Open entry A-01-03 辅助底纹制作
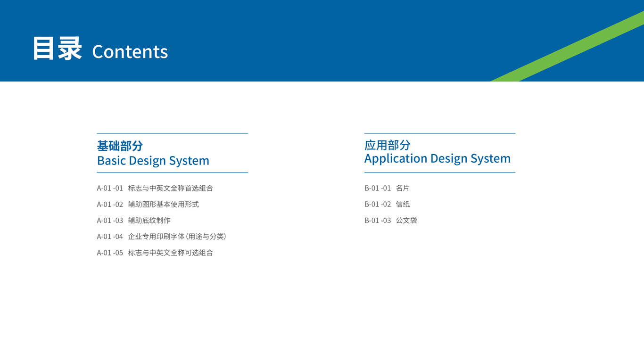The image size is (644, 362). [x=134, y=220]
